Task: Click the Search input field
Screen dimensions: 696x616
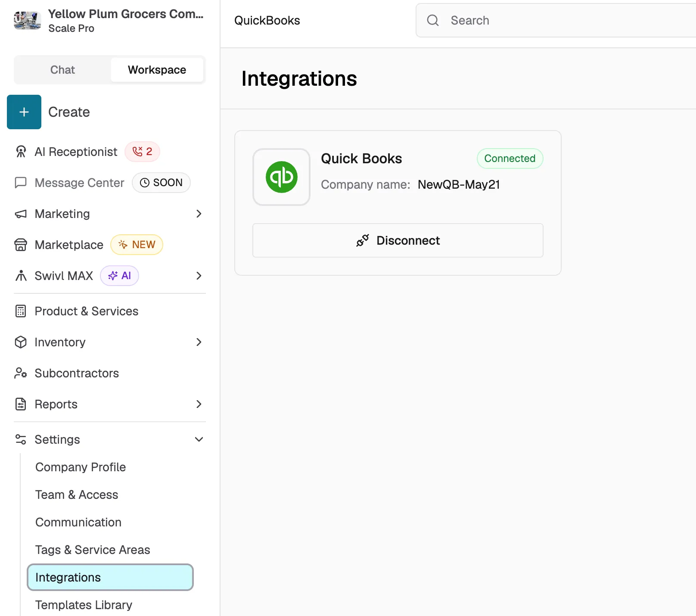Action: tap(556, 20)
